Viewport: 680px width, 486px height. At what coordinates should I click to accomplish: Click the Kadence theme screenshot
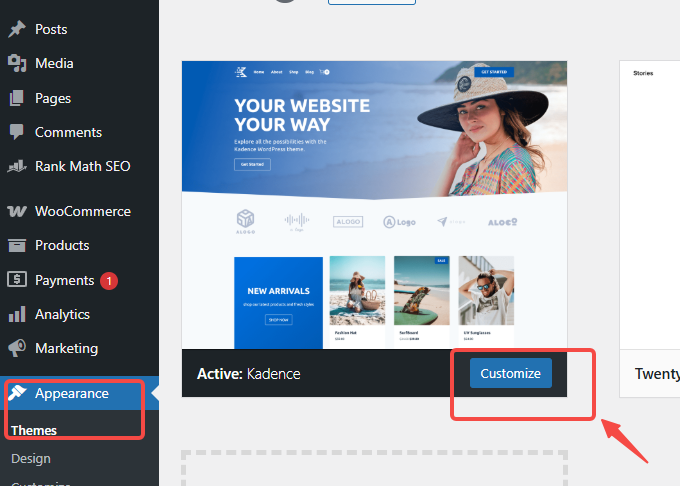coord(374,205)
